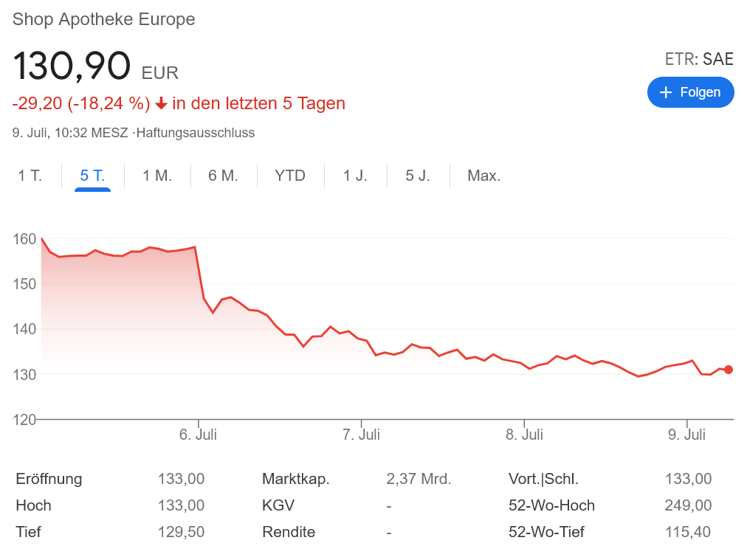The height and width of the screenshot is (560, 747).
Task: Click the red down-arrow price change icon
Action: [x=161, y=103]
